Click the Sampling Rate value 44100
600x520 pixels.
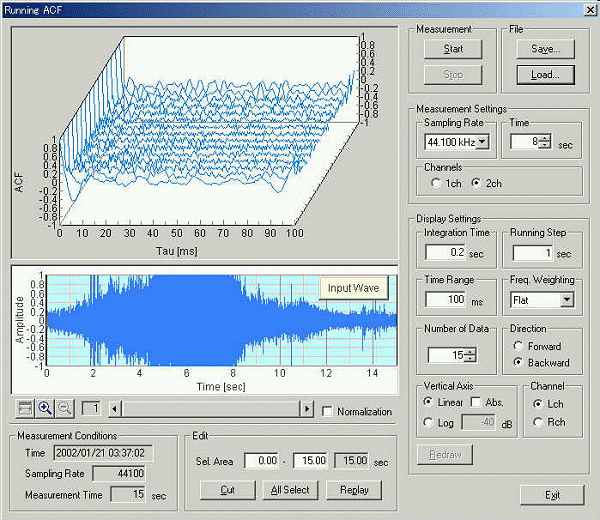(x=119, y=473)
